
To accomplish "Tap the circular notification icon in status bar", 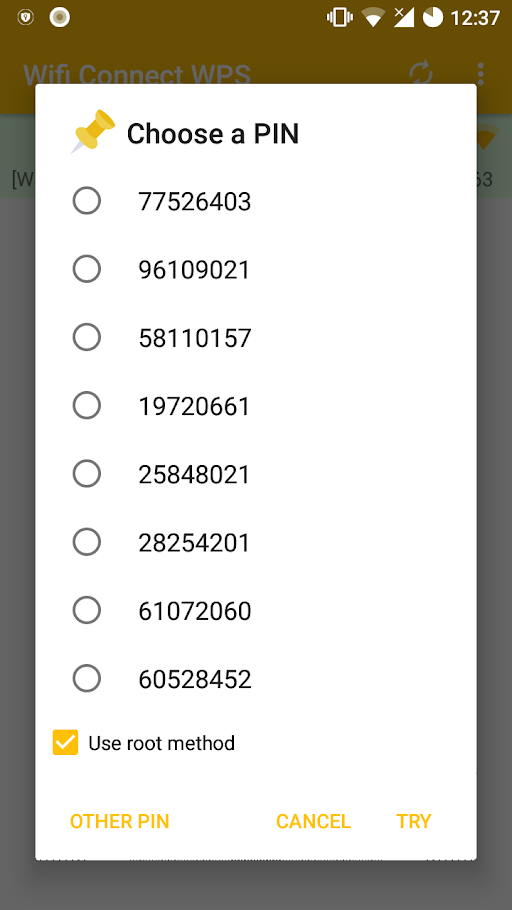I will 60,17.
